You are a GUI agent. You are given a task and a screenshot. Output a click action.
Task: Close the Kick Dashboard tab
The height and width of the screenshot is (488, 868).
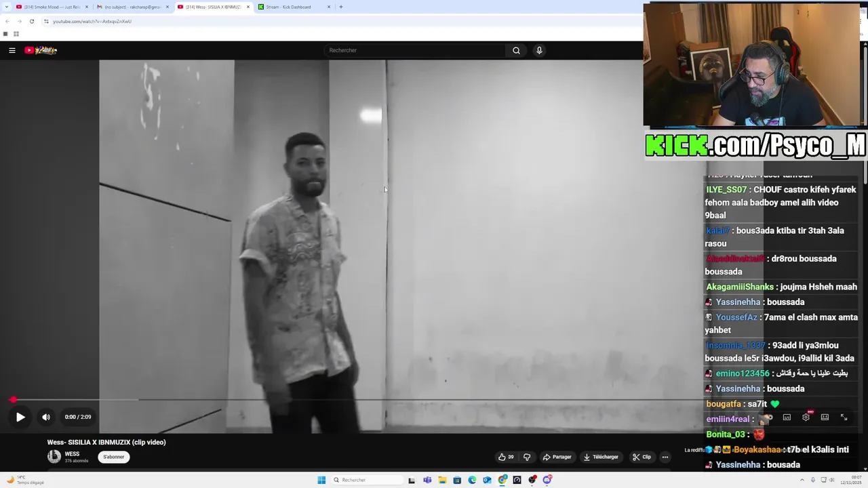329,7
